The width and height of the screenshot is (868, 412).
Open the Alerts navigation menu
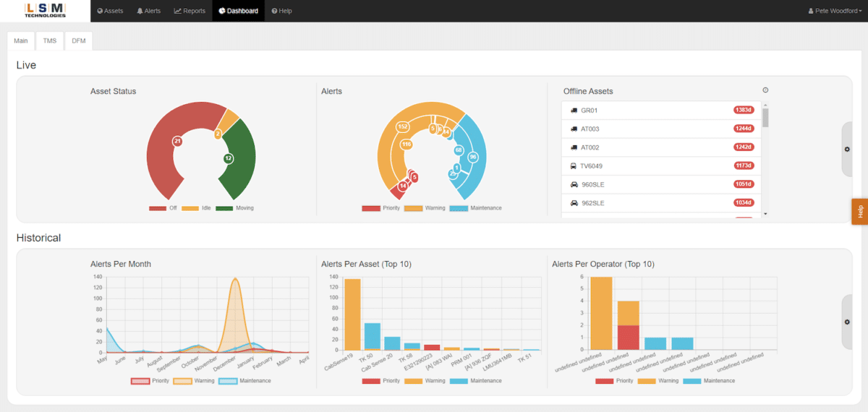(x=149, y=11)
